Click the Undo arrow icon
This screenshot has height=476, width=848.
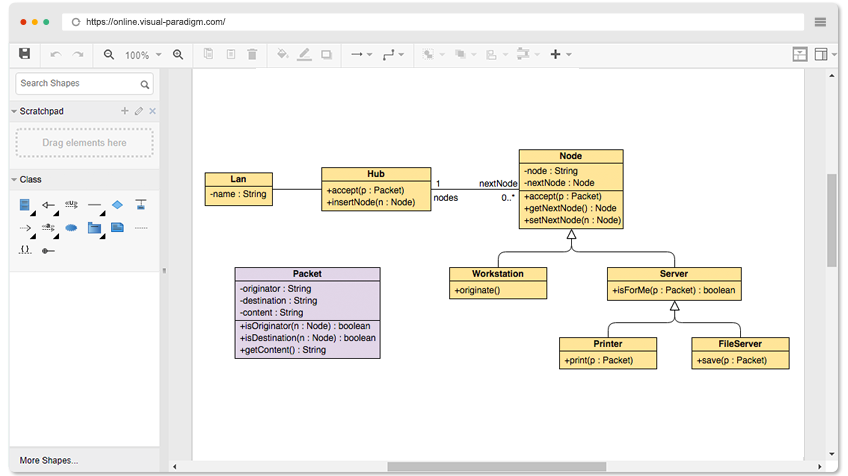point(56,54)
